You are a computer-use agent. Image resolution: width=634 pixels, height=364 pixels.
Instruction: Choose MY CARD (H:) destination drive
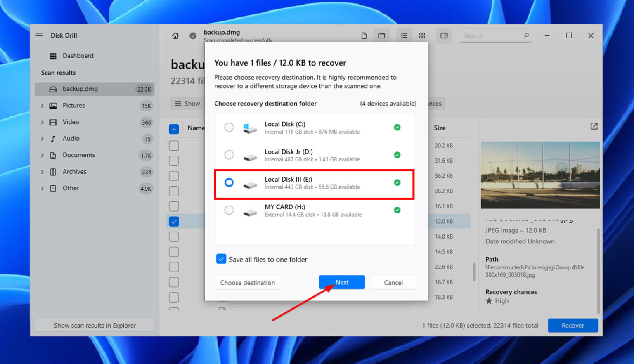[x=229, y=210]
